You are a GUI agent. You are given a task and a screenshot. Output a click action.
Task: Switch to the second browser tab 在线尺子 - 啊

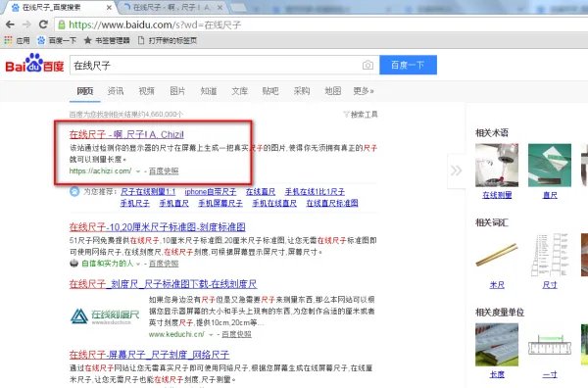171,7
